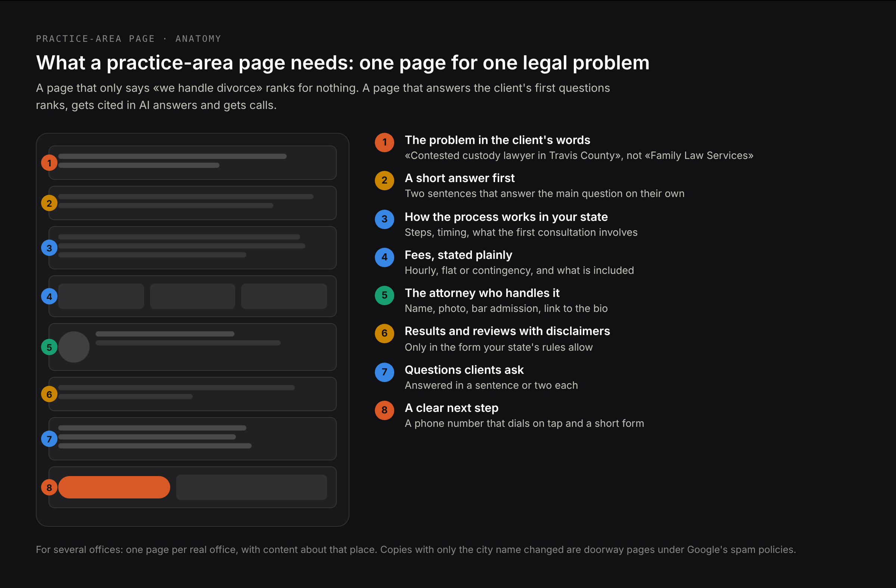The height and width of the screenshot is (588, 896).
Task: Click the orange call button in the wireframe
Action: click(x=114, y=488)
